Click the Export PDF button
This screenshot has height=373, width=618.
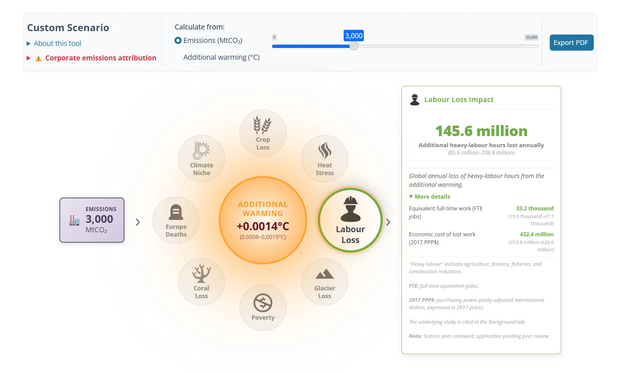click(571, 43)
